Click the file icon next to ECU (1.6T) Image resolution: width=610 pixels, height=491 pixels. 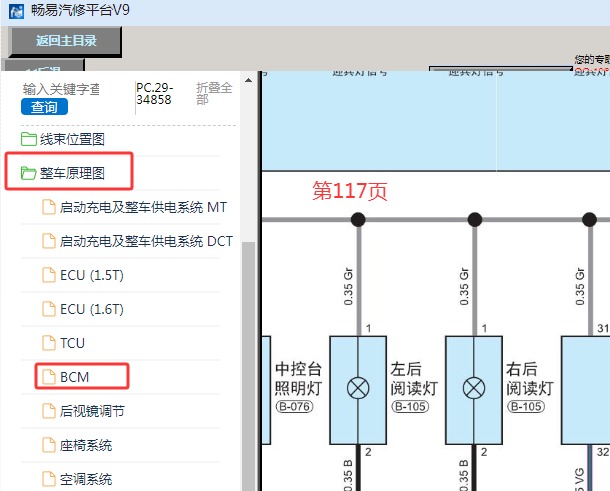[x=49, y=309]
